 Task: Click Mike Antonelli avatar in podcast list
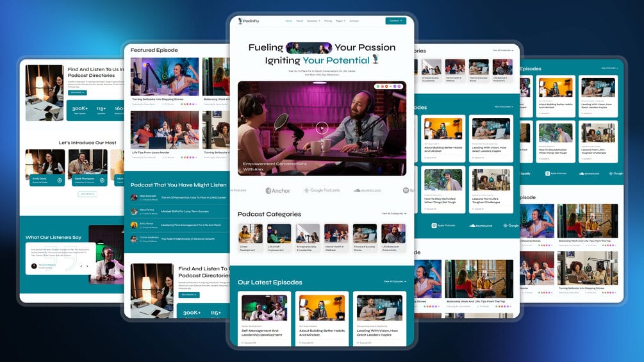click(134, 197)
